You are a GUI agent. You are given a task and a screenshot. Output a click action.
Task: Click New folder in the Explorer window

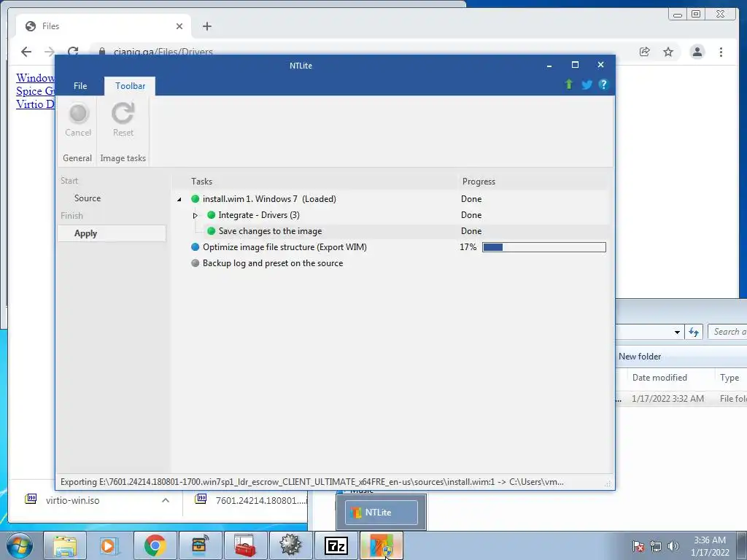point(639,356)
